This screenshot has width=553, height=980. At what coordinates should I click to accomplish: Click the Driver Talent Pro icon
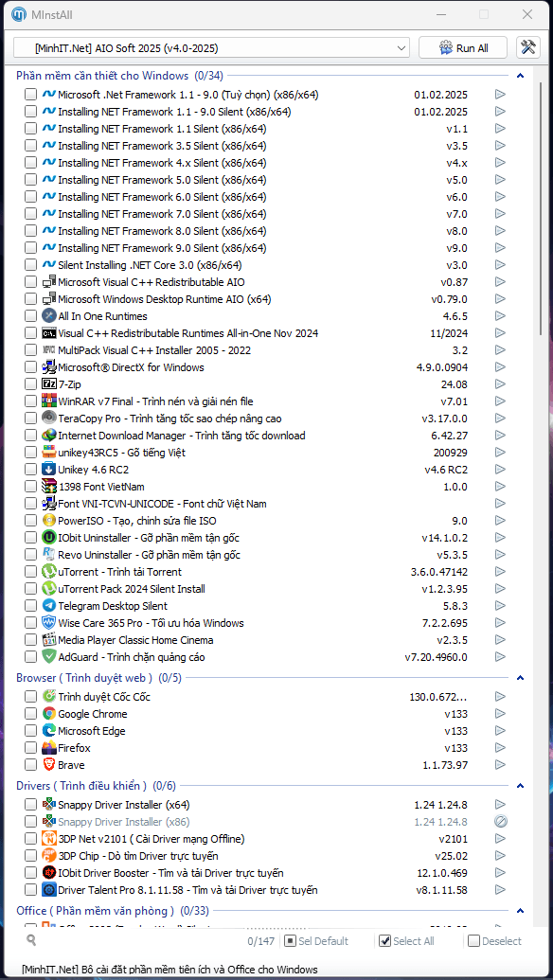(x=49, y=890)
